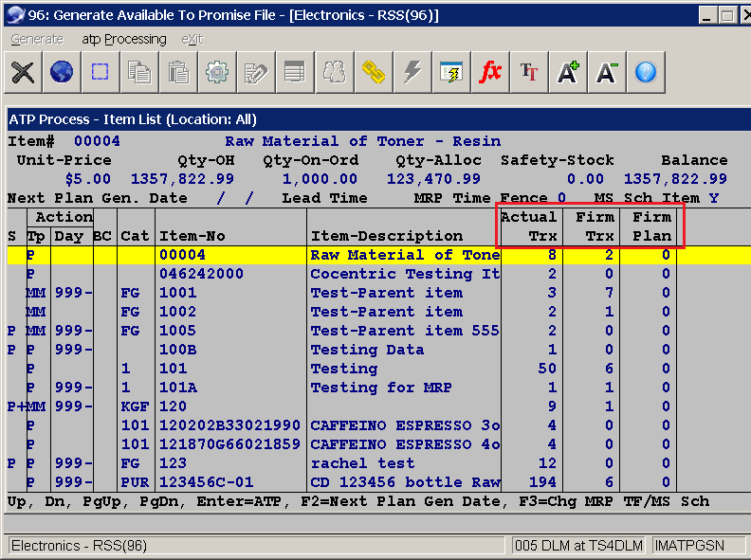Viewport: 751px width, 560px height.
Task: Click the 'rachel test' description
Action: click(362, 463)
